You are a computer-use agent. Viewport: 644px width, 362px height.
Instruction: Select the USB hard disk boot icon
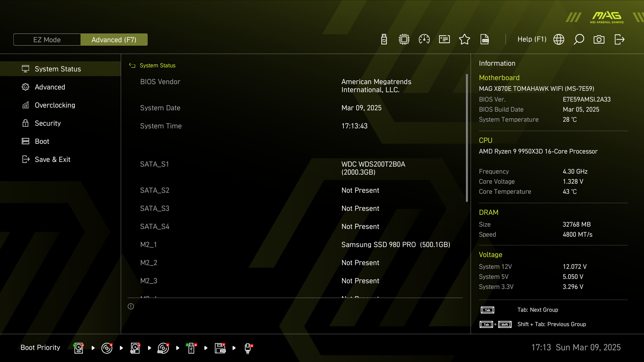tap(135, 348)
